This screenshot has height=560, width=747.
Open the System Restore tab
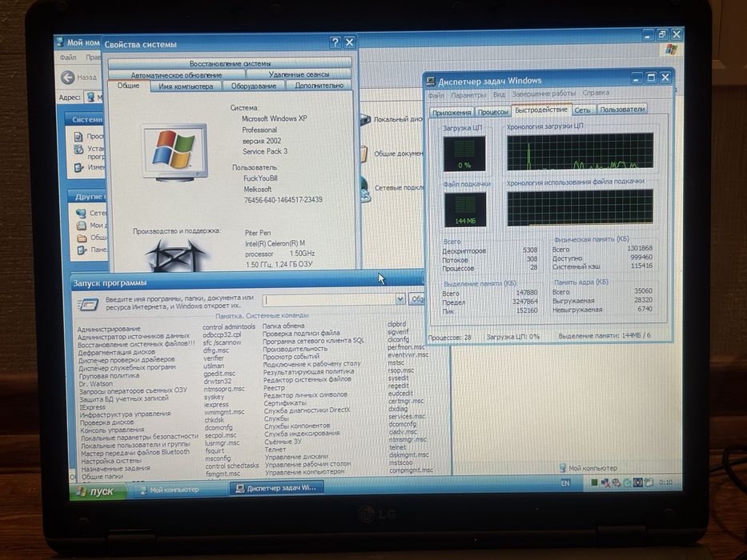click(x=230, y=63)
